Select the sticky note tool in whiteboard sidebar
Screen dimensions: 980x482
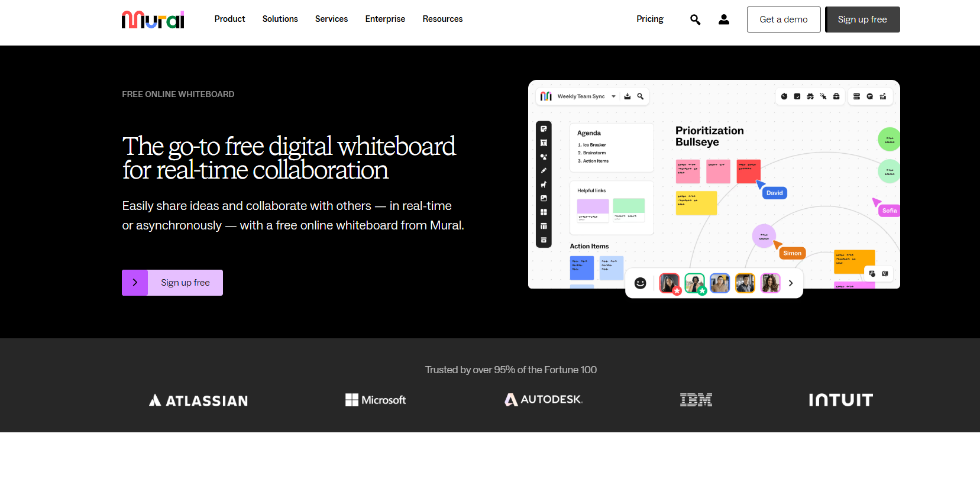(544, 129)
